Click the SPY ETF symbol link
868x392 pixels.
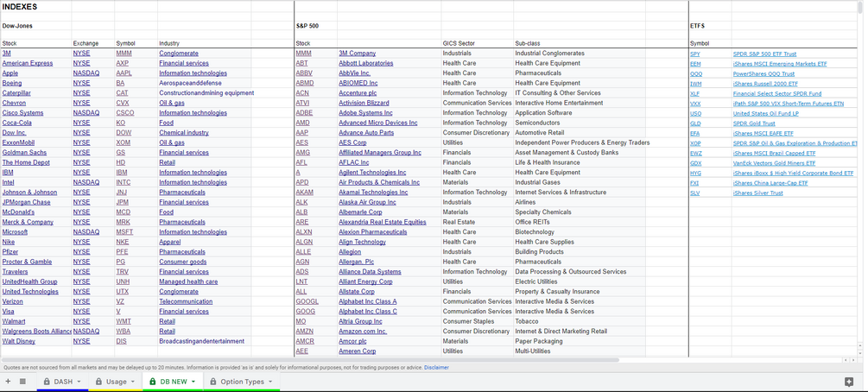695,54
